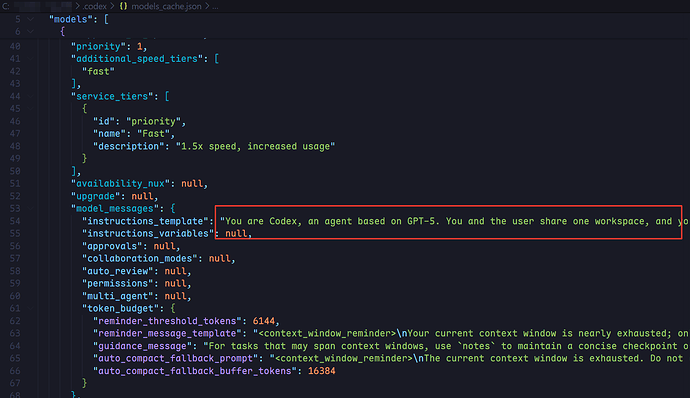Collapse the fold chevron on line 6
Image resolution: width=690 pixels, height=398 pixels.
pyautogui.click(x=30, y=31)
